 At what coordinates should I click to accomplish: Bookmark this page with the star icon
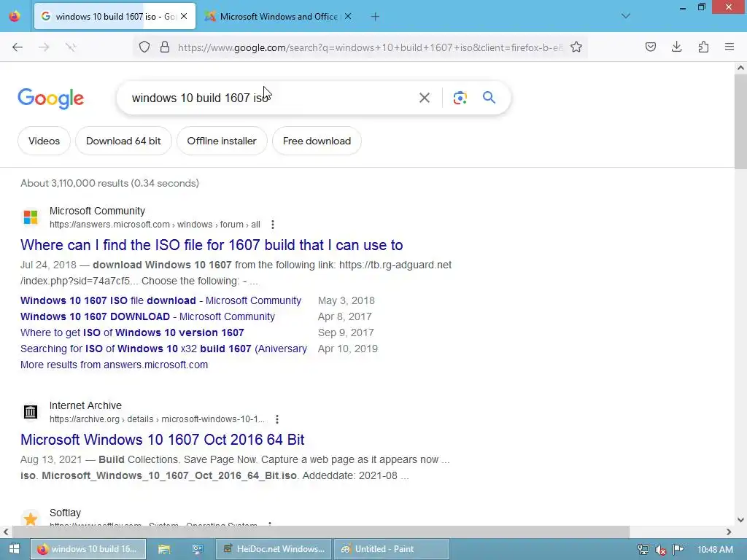point(576,47)
